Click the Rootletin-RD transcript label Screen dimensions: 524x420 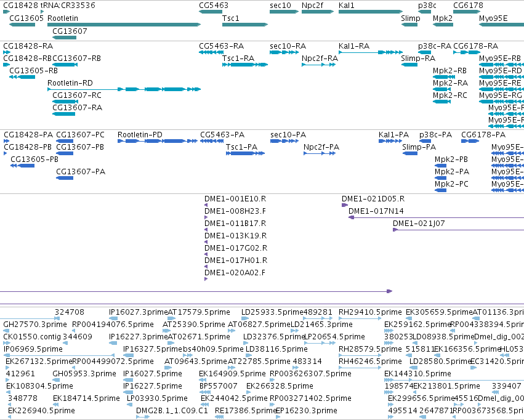70,83
